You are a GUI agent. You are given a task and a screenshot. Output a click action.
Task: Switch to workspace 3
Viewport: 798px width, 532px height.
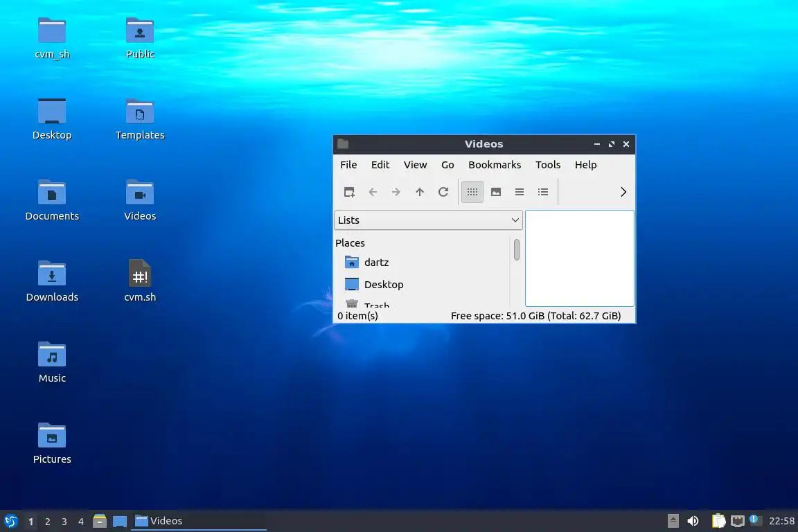pyautogui.click(x=64, y=522)
